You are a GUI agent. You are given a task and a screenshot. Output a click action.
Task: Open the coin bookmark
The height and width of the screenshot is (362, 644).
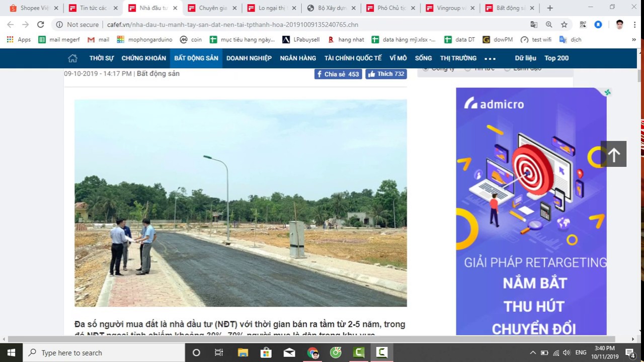[x=191, y=40]
